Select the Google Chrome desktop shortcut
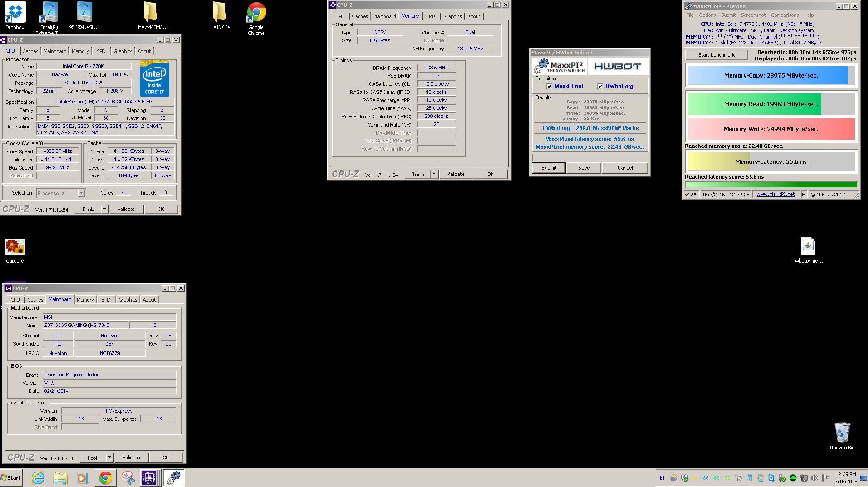The image size is (868, 487). pyautogui.click(x=256, y=18)
